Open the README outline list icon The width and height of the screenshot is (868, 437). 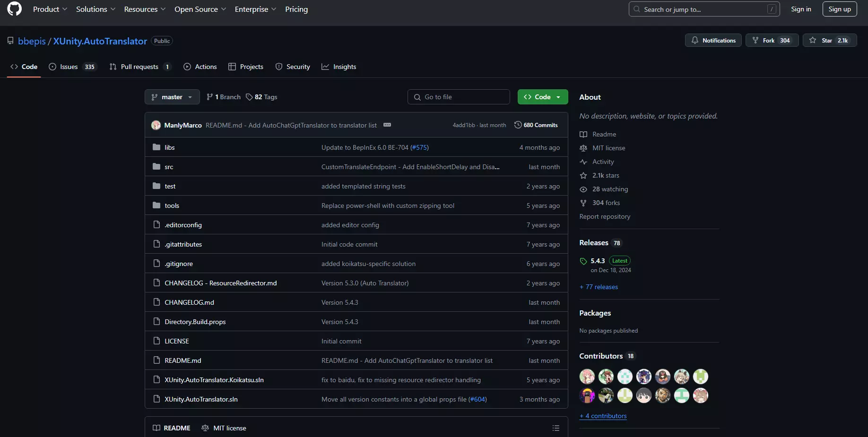pos(556,428)
